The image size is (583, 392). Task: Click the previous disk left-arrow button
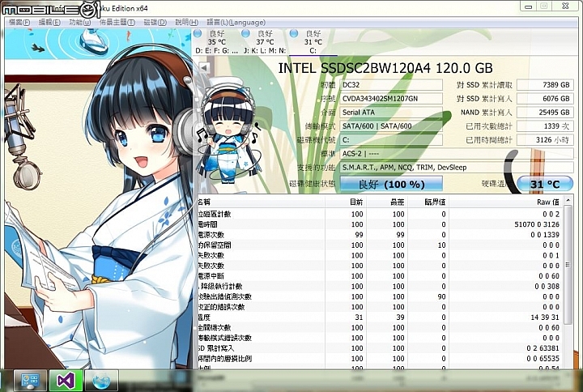(x=204, y=68)
